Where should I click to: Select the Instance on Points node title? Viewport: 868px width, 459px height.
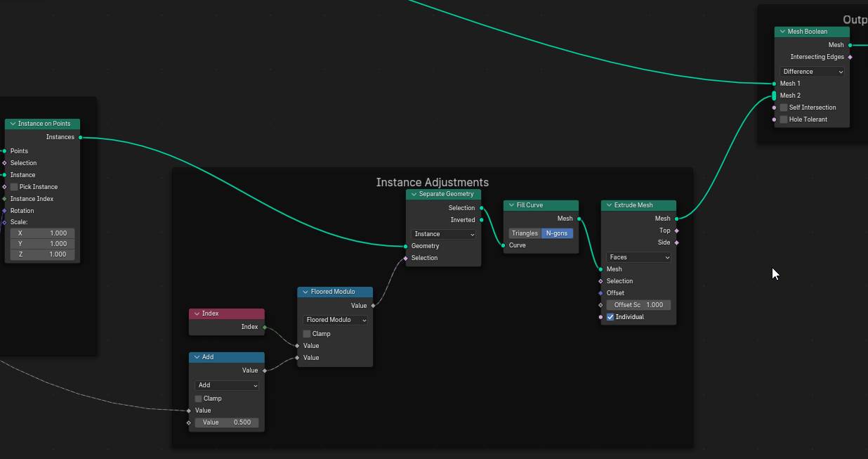pyautogui.click(x=44, y=124)
